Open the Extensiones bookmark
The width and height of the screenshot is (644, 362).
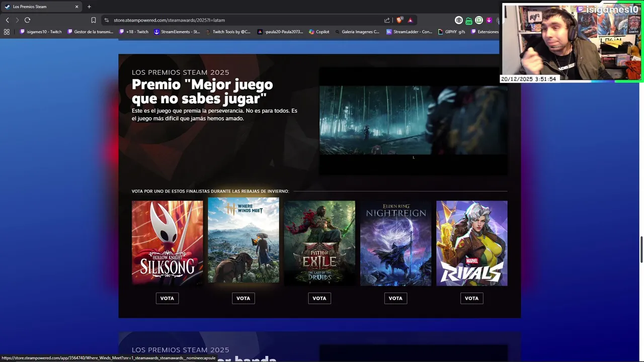coord(485,32)
